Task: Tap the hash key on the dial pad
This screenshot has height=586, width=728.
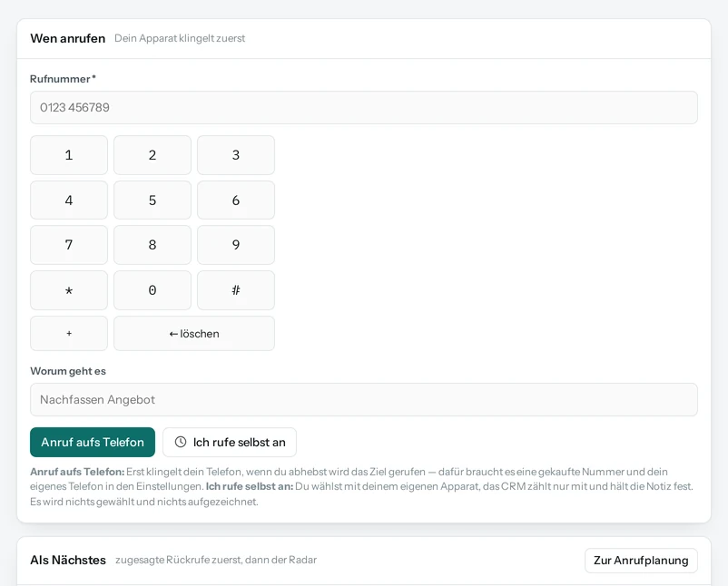Action: pyautogui.click(x=236, y=290)
